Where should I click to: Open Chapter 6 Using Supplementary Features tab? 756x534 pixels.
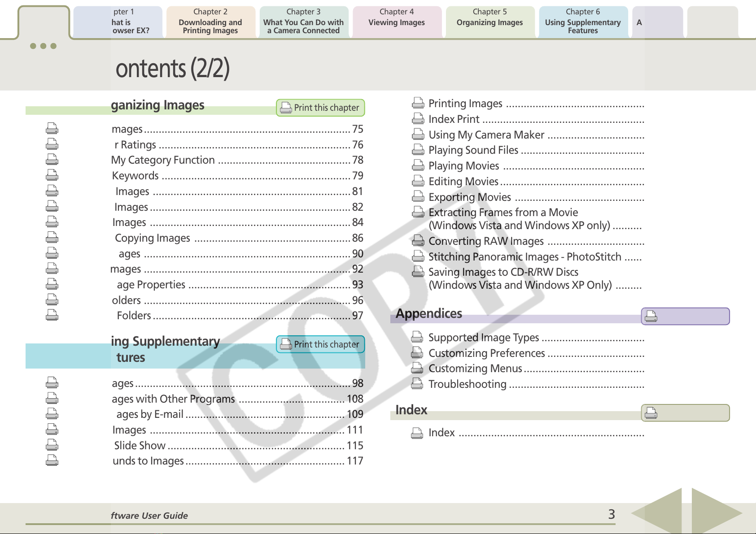tap(583, 22)
